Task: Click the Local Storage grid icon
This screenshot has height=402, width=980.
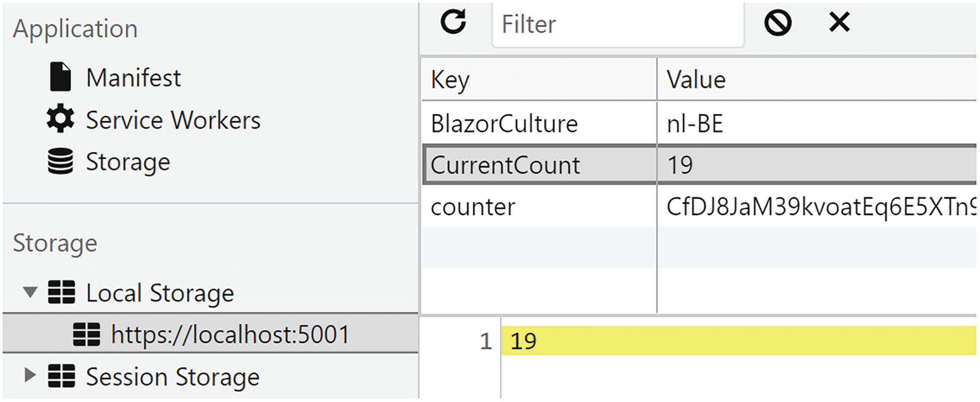Action: [x=62, y=292]
